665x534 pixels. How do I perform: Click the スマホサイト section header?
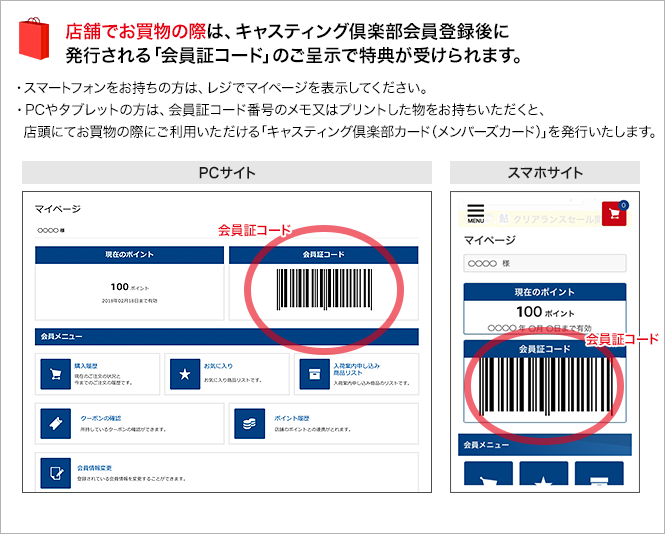[x=545, y=172]
